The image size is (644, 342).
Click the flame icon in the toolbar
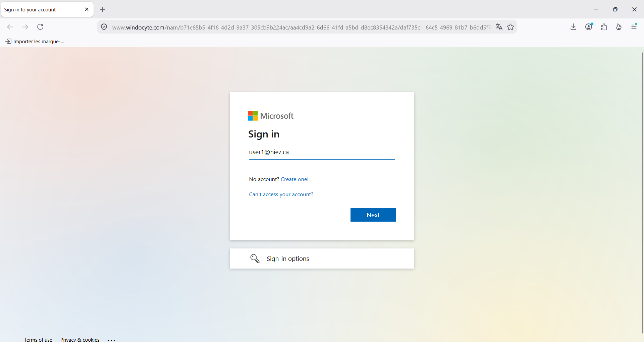pos(619,27)
